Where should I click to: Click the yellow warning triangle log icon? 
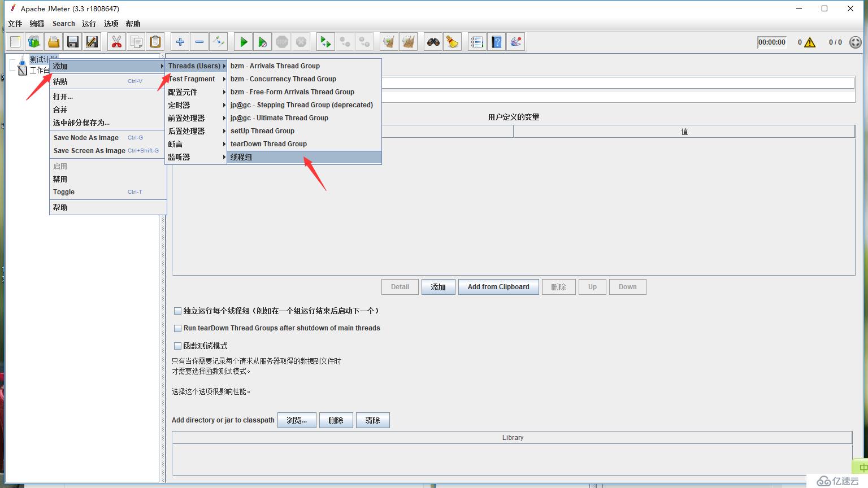click(810, 42)
